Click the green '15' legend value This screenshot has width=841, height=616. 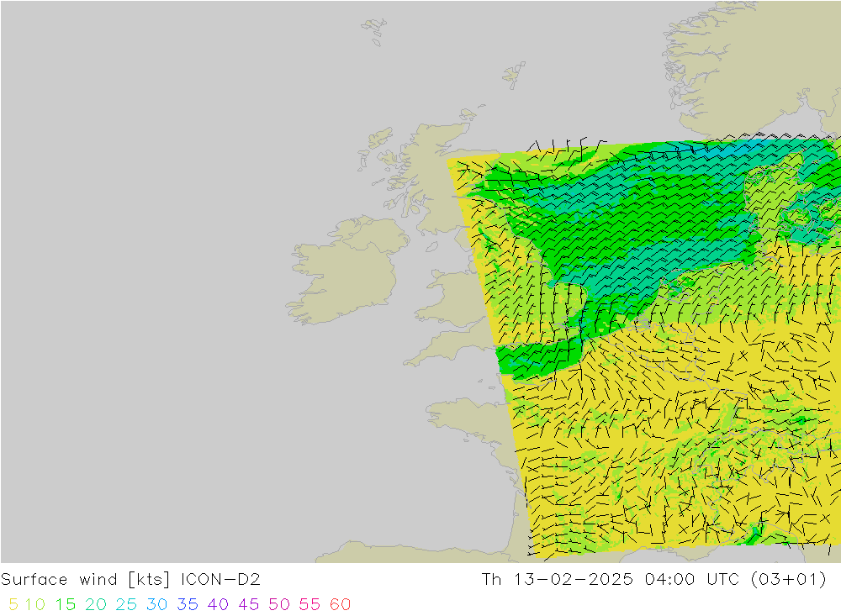(66, 604)
